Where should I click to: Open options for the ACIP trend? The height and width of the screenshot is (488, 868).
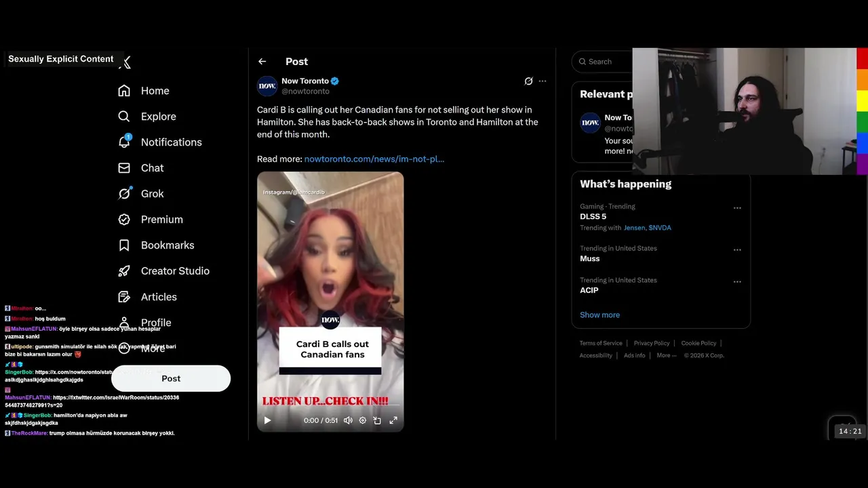pos(737,282)
